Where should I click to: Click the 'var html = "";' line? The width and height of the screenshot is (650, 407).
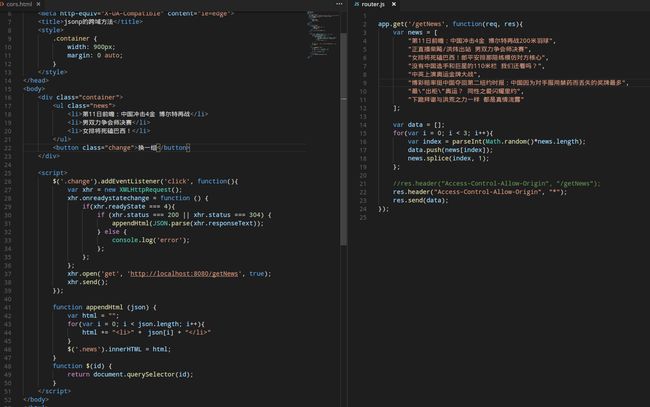[x=93, y=315]
